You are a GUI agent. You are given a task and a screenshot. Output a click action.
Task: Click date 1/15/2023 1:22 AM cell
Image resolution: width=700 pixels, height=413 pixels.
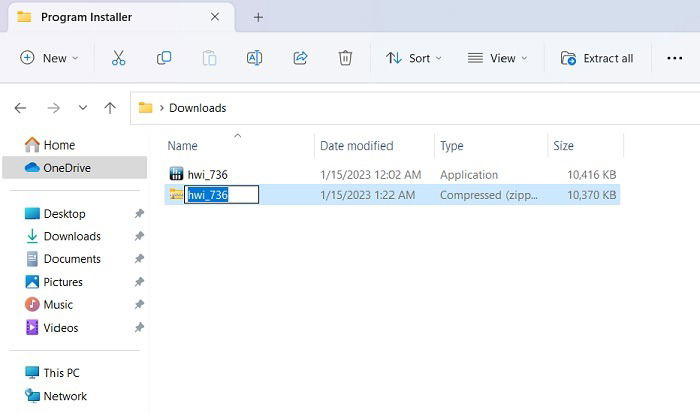coord(367,195)
